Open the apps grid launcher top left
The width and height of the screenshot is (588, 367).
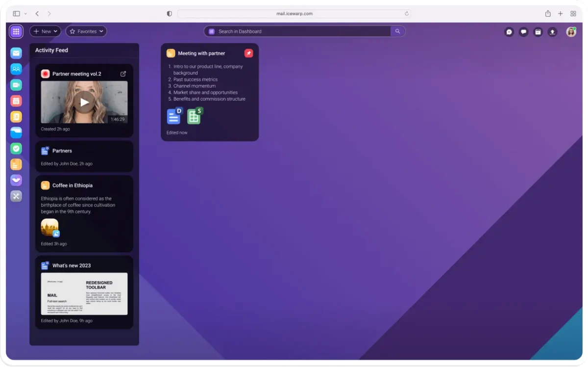16,31
